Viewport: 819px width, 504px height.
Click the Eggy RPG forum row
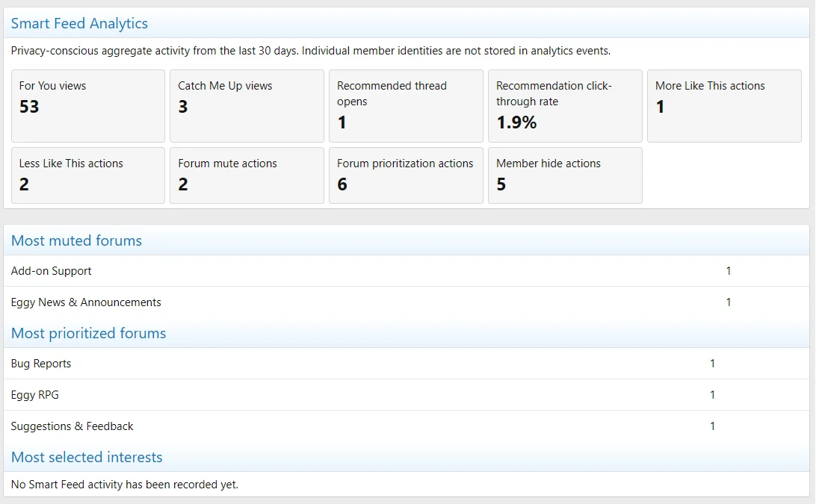click(407, 395)
